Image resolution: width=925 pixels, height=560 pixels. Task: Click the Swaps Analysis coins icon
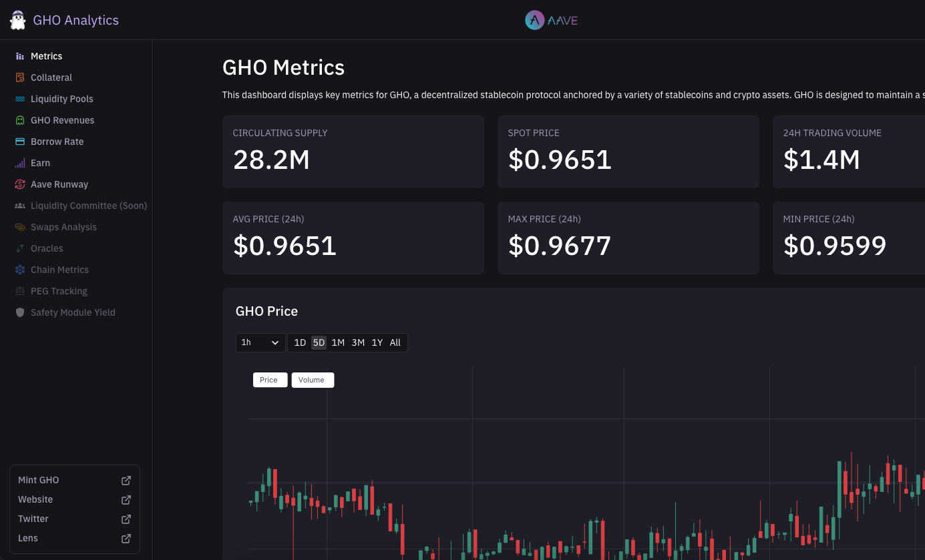[20, 228]
